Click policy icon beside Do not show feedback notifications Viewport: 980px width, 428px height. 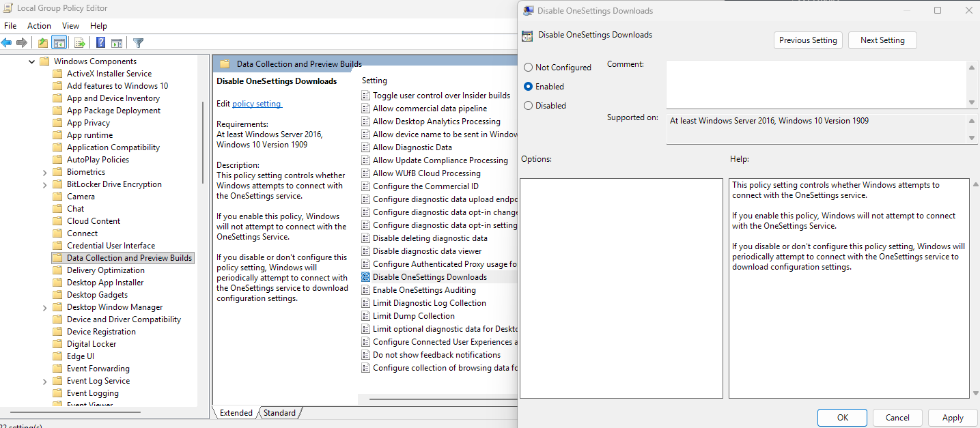coord(366,355)
